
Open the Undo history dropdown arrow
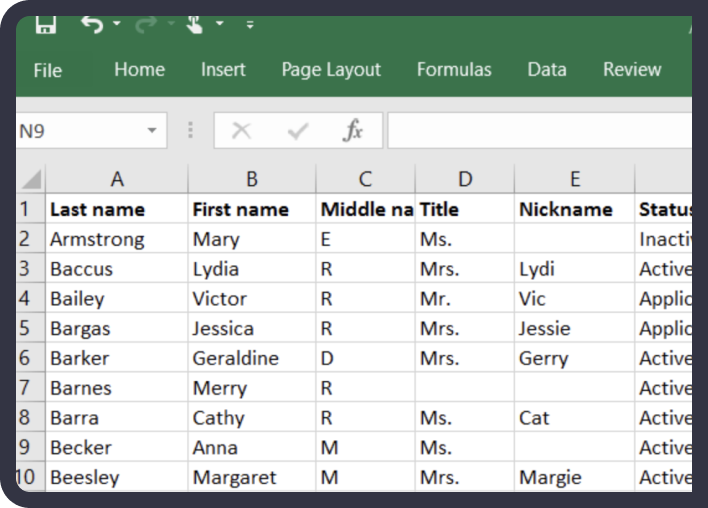(116, 23)
